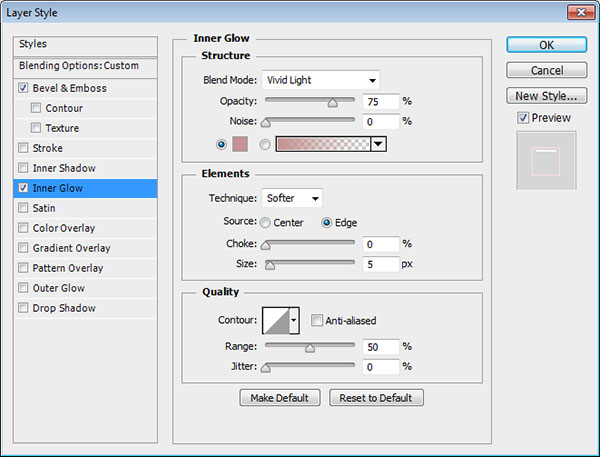Click the Opacity slider handle
Viewport: 600px width, 457px height.
tap(334, 102)
